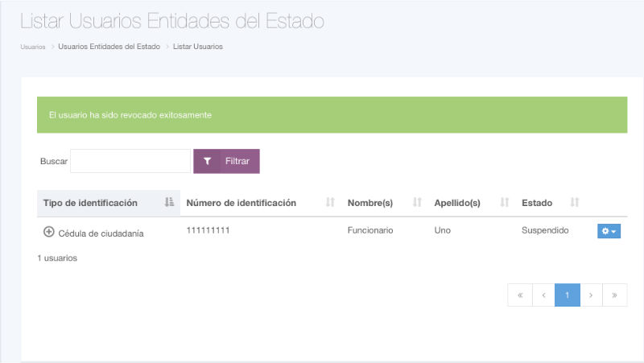
Task: Select page 1 in the pagination
Action: coord(568,295)
